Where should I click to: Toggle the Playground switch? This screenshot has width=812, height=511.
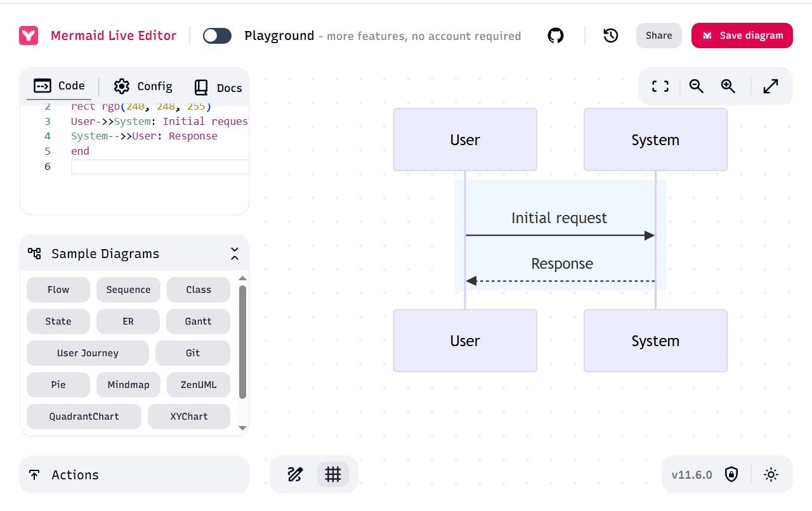(217, 36)
